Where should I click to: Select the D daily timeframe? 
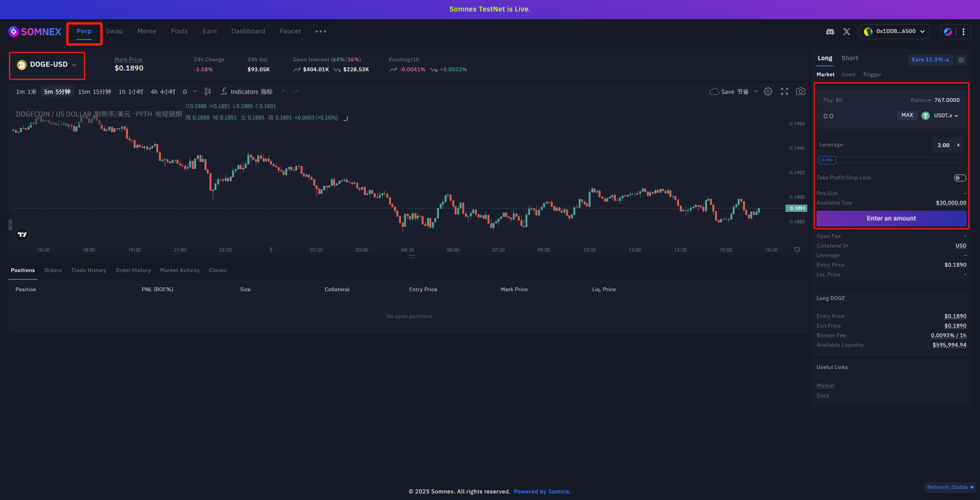(185, 92)
